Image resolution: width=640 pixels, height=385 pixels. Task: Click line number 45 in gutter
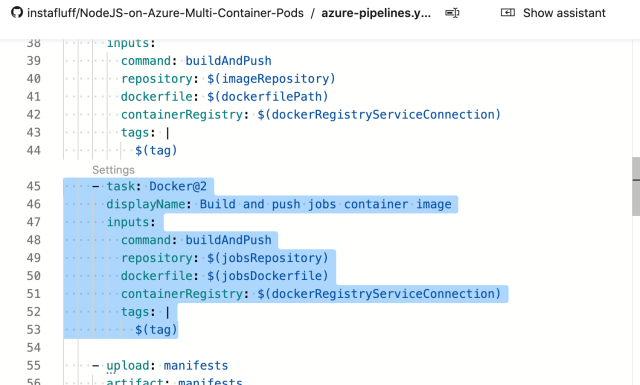tap(34, 186)
